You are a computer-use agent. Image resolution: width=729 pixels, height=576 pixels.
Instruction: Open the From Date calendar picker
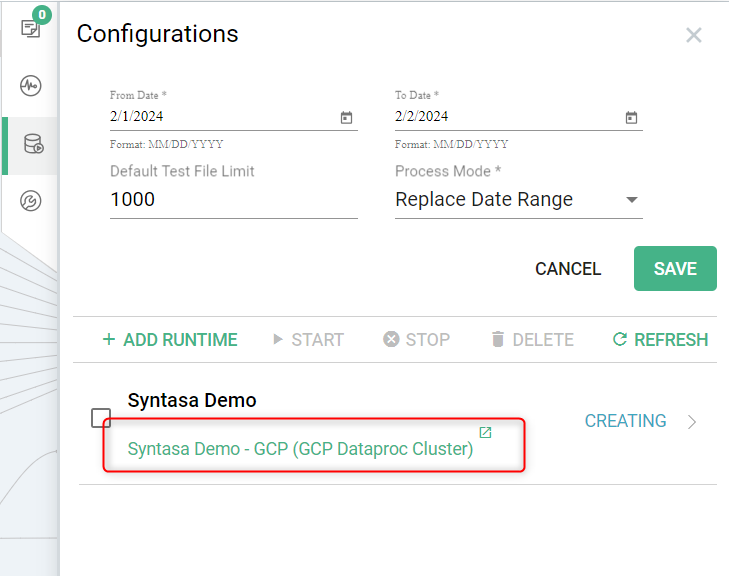(x=346, y=117)
